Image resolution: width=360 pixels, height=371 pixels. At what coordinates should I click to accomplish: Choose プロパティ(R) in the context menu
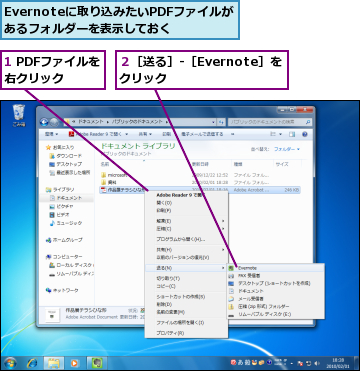tap(187, 333)
